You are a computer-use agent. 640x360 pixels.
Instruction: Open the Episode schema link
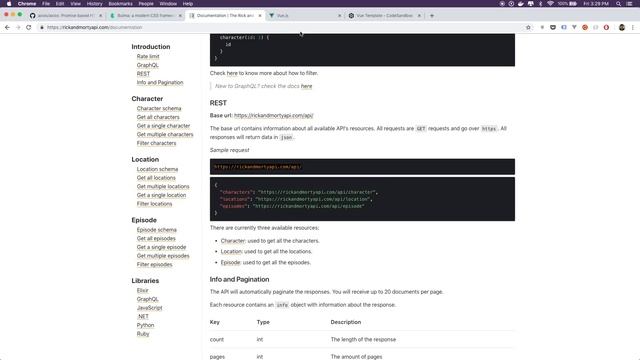pyautogui.click(x=156, y=230)
